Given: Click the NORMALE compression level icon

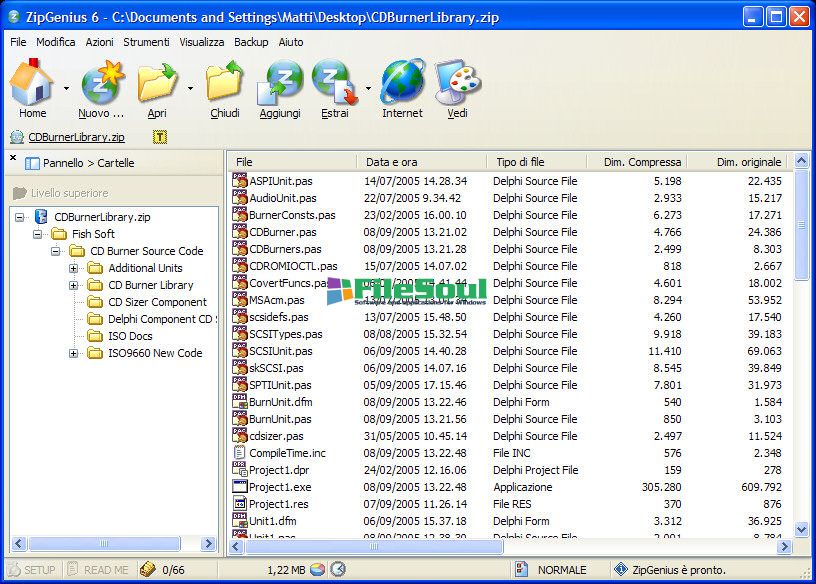Looking at the screenshot, I should pos(521,569).
